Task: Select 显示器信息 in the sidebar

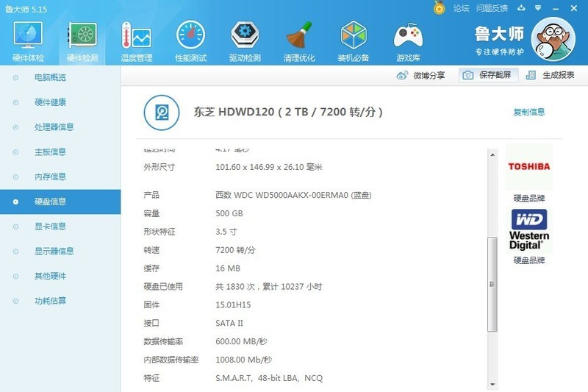Action: (x=60, y=252)
